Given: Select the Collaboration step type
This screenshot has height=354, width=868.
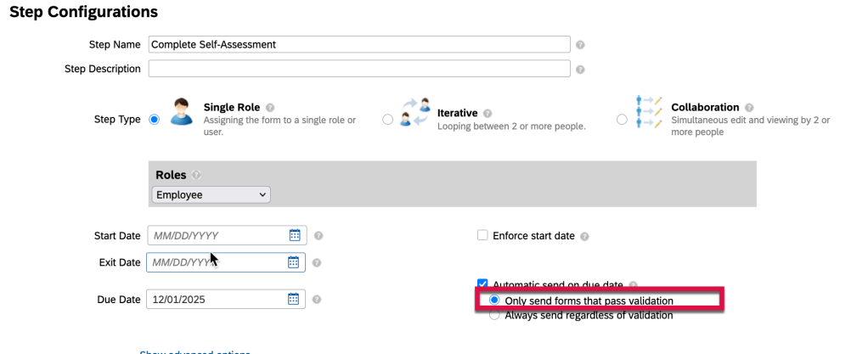Looking at the screenshot, I should coord(622,120).
